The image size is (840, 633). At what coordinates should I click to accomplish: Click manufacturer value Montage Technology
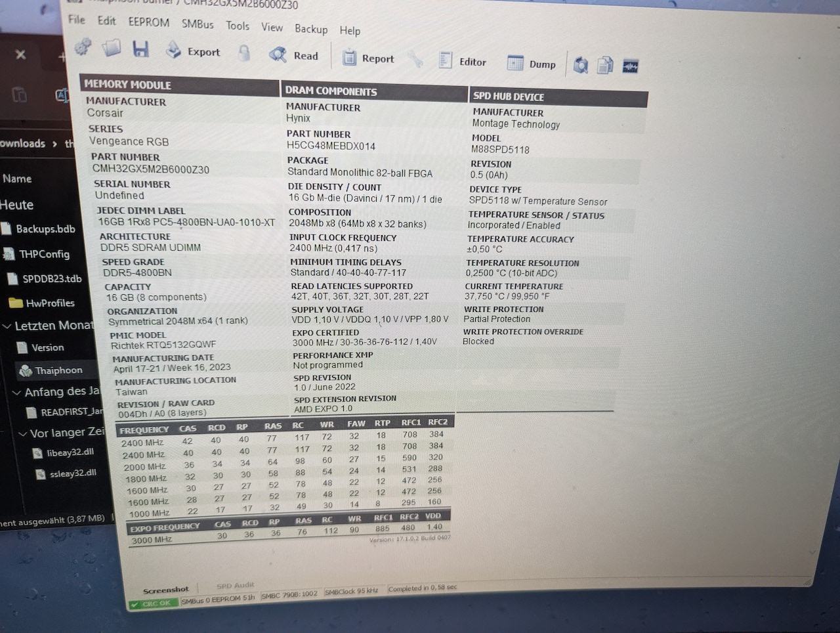click(x=516, y=123)
